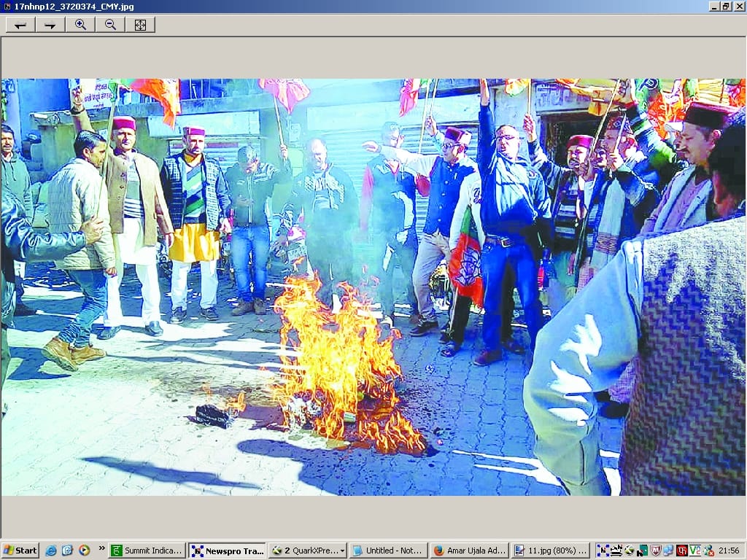Open the Start menu
Image resolution: width=747 pixels, height=560 pixels.
click(x=20, y=551)
